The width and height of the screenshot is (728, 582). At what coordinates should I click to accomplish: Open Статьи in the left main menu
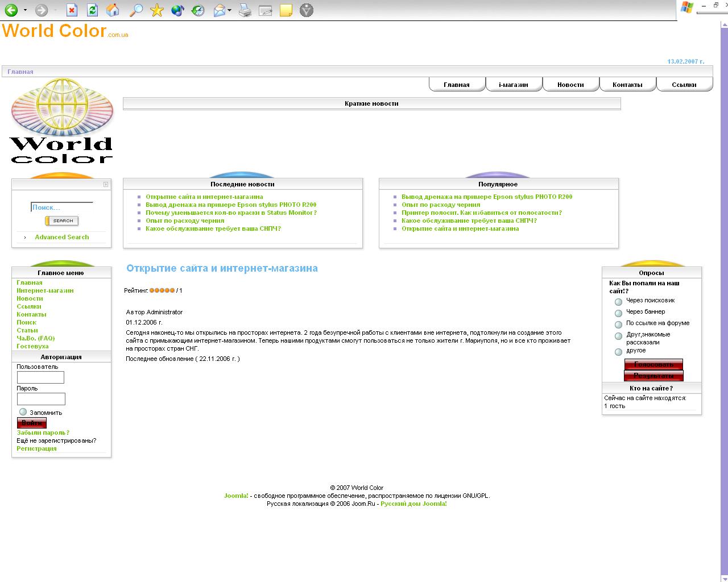[x=27, y=330]
